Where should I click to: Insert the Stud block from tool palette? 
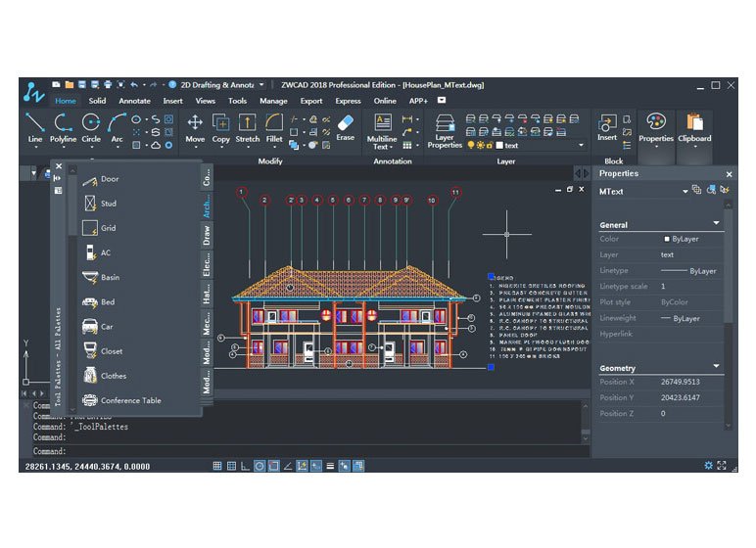click(x=100, y=204)
